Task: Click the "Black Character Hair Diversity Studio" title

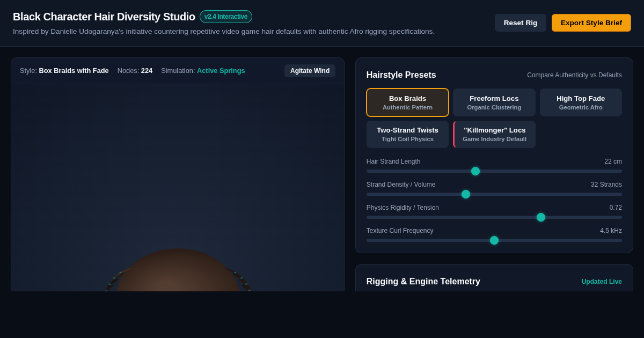Action: (x=104, y=17)
